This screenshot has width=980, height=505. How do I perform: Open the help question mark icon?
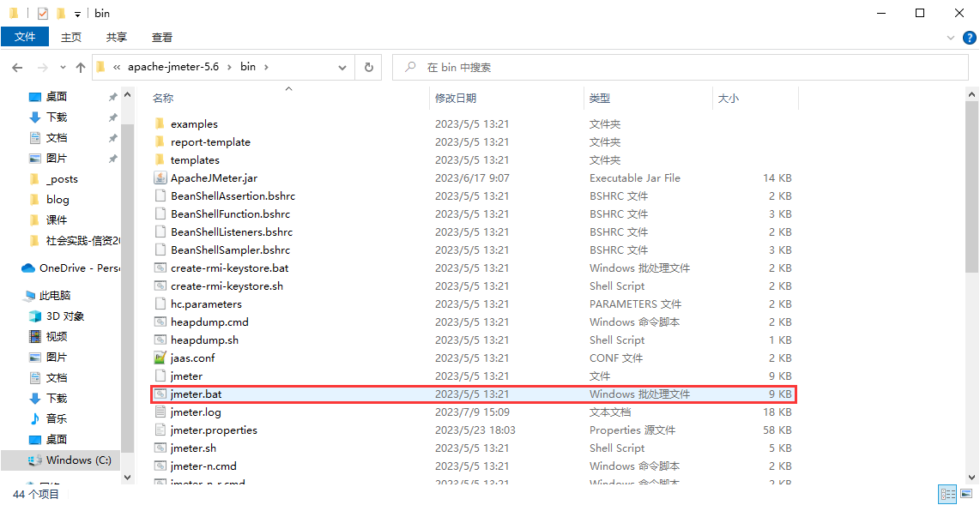click(x=968, y=38)
